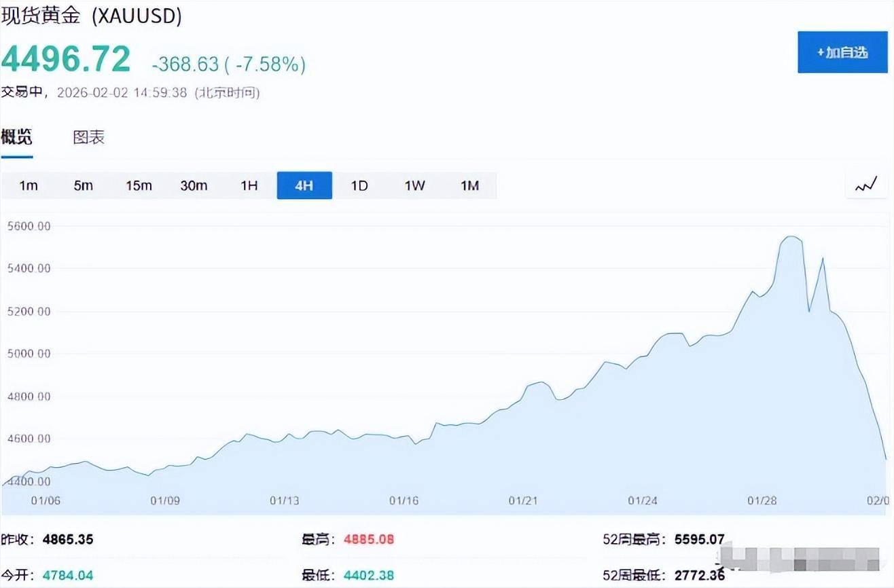Click the 01/16 date label on axis
Image resolution: width=894 pixels, height=588 pixels.
point(404,500)
